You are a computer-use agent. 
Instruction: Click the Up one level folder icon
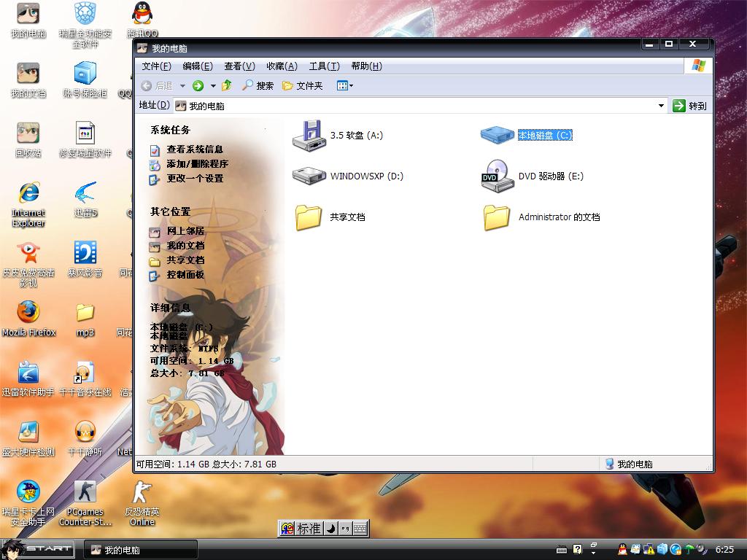point(227,85)
